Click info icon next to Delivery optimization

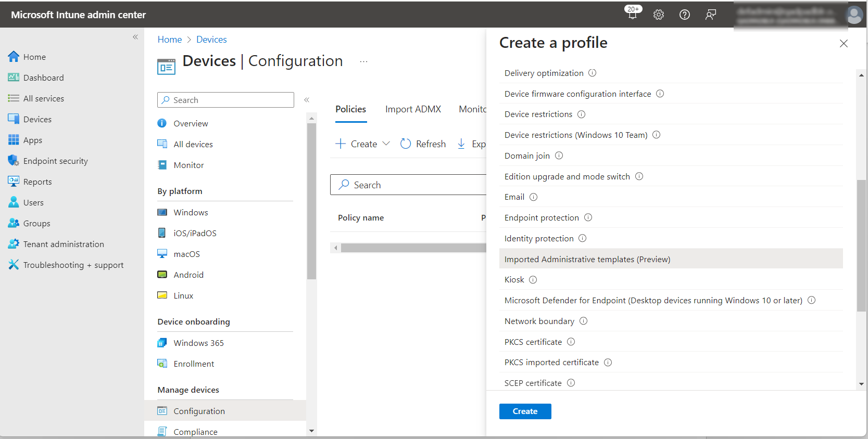point(592,73)
